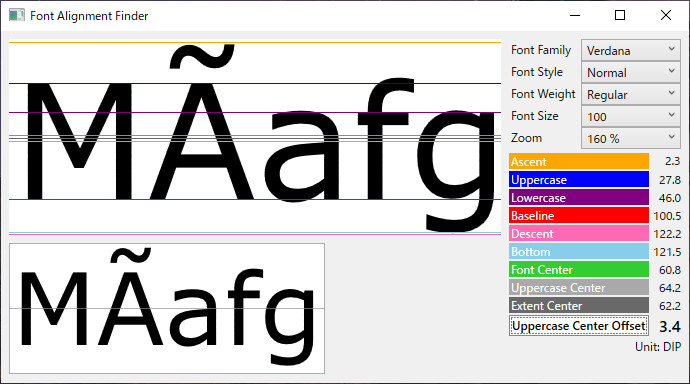This screenshot has height=384, width=690.
Task: Click the small bordered MÃafg preview box
Action: coord(167,308)
